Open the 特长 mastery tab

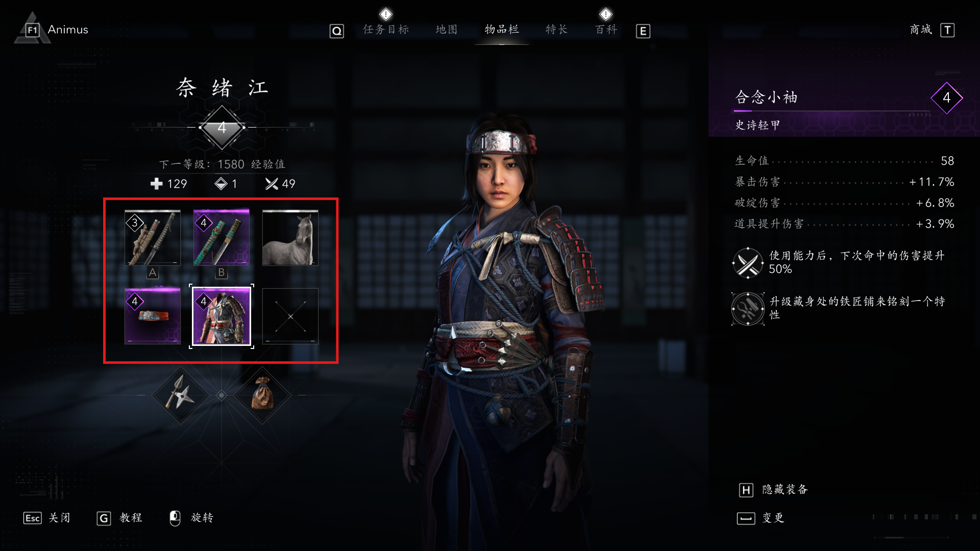pyautogui.click(x=557, y=30)
